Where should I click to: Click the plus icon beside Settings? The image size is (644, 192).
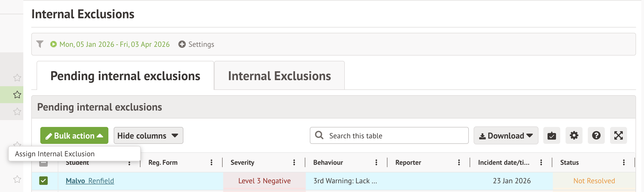click(182, 44)
